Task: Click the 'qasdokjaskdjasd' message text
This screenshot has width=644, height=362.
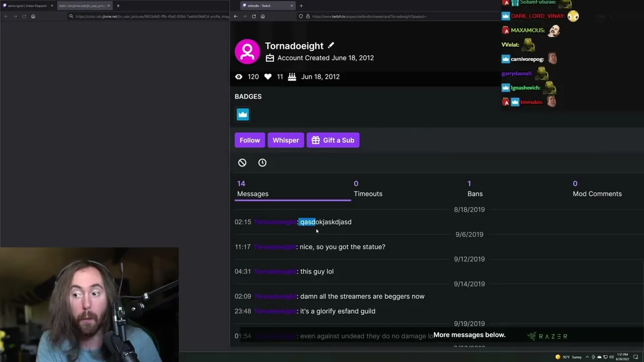Action: 326,222
